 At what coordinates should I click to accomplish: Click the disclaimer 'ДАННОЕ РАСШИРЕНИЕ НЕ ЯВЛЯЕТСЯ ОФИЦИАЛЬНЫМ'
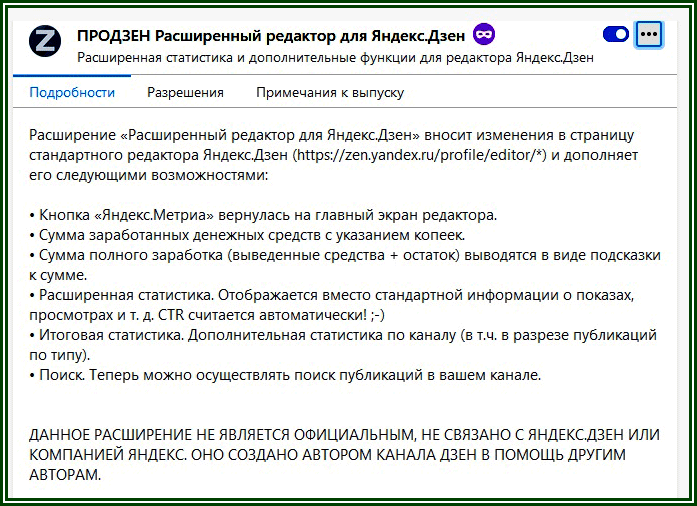344,454
